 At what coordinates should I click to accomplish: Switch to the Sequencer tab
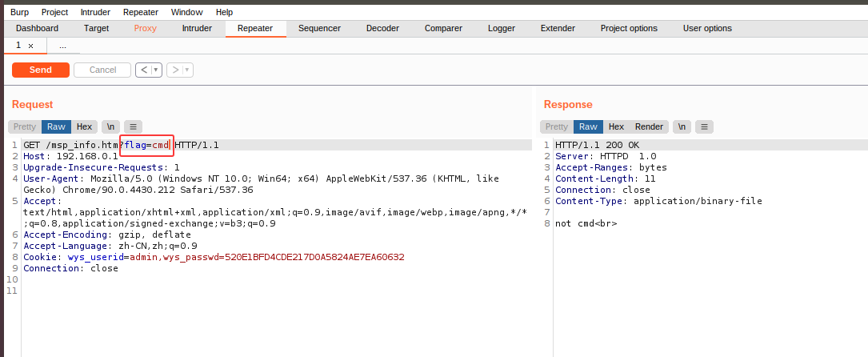coord(319,28)
